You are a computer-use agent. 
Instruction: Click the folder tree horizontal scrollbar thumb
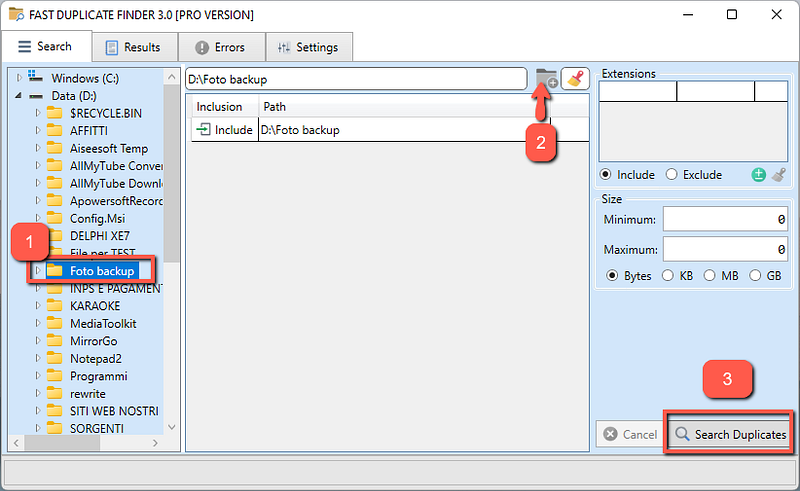[62, 443]
